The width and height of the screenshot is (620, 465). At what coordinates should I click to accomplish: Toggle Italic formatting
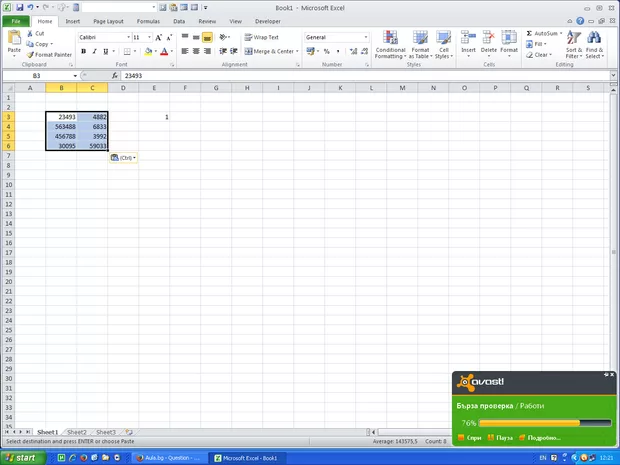click(96, 51)
